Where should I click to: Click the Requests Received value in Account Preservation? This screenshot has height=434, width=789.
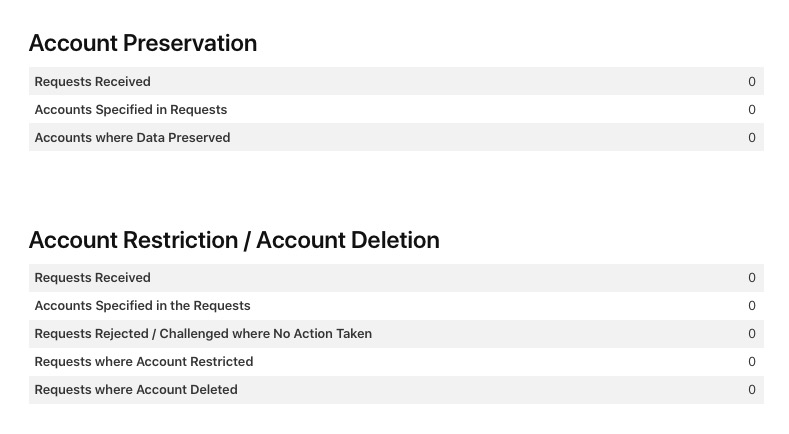coord(752,81)
